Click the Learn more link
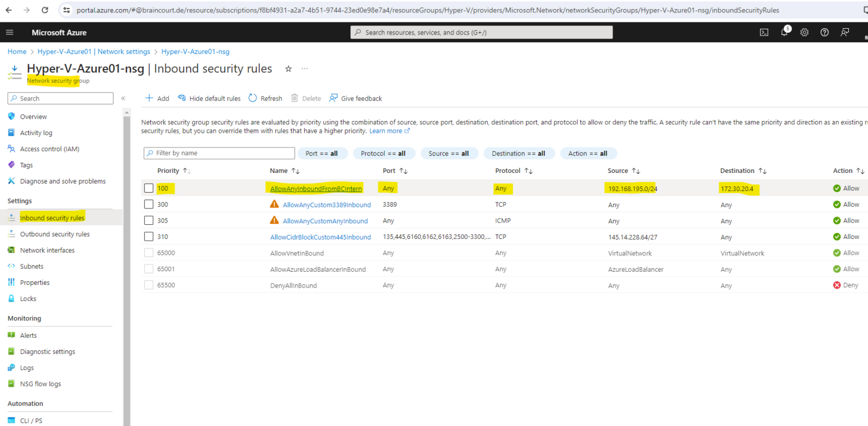 (386, 131)
